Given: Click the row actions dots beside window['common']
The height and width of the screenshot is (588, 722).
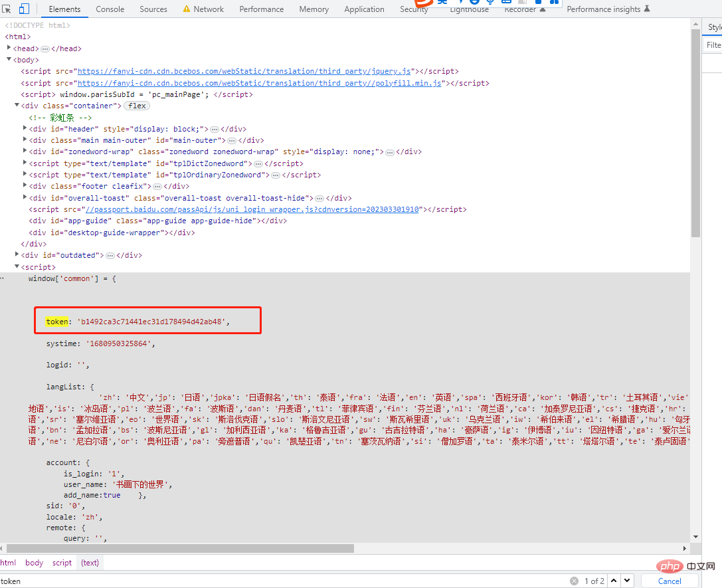Looking at the screenshot, I should 2,278.
